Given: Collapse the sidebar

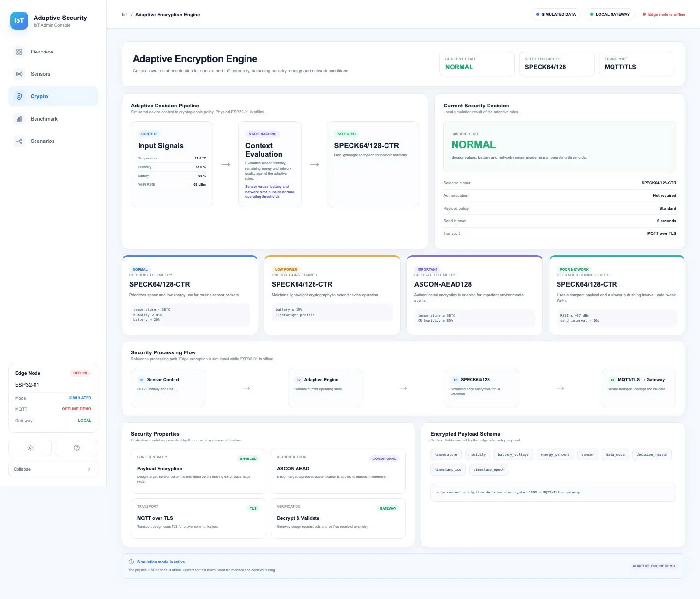Looking at the screenshot, I should [53, 469].
